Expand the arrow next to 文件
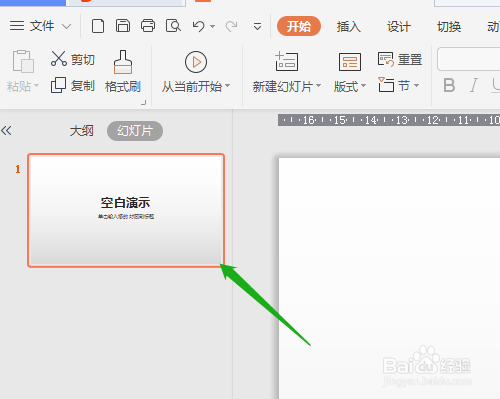 pyautogui.click(x=67, y=26)
